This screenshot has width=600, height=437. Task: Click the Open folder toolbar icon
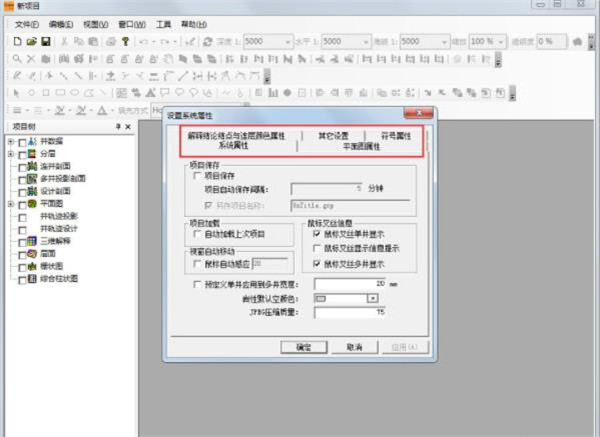(32, 42)
